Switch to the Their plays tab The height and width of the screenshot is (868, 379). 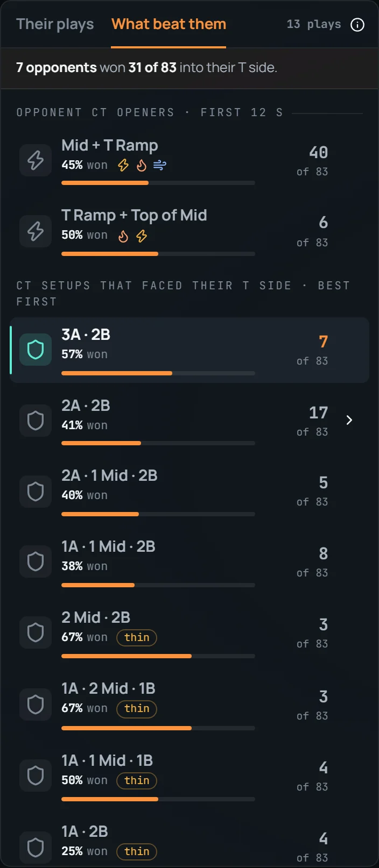pyautogui.click(x=55, y=24)
